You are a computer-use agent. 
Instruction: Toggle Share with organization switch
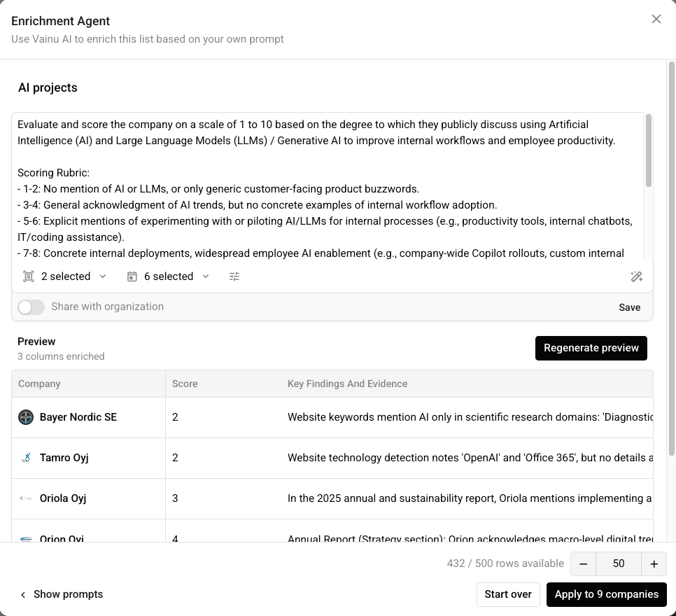[x=31, y=307]
